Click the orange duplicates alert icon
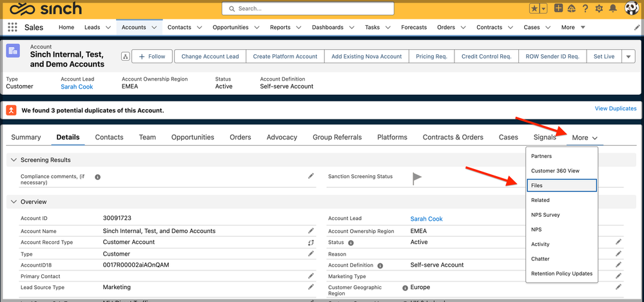This screenshot has height=302, width=644. tap(12, 110)
